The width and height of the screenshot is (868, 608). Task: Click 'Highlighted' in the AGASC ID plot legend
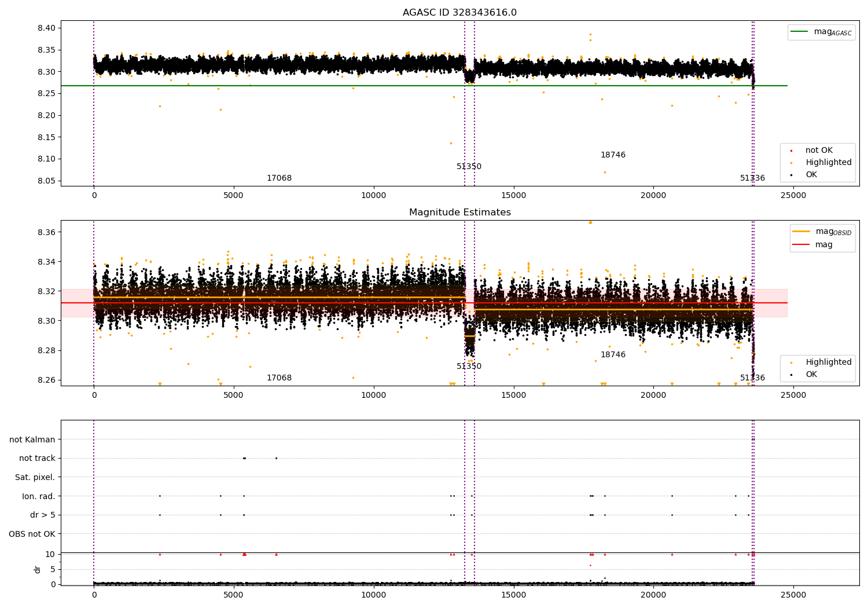point(829,163)
